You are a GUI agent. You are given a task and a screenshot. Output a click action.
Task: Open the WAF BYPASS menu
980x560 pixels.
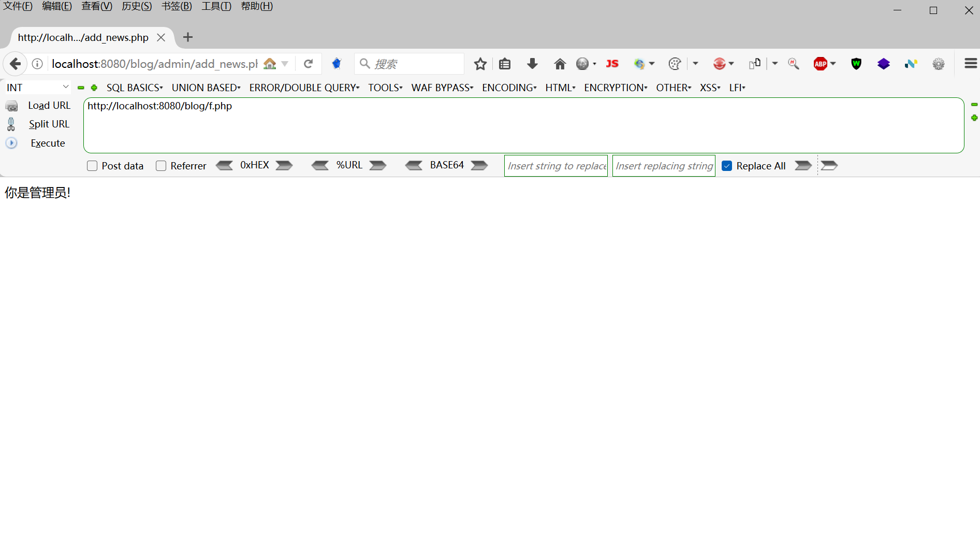442,88
